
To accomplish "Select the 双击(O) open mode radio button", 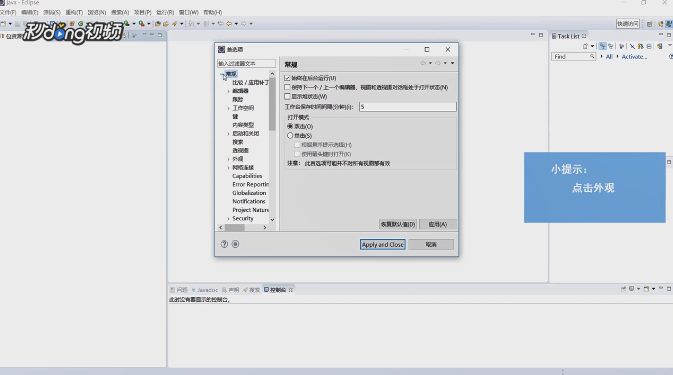I will pyautogui.click(x=290, y=126).
